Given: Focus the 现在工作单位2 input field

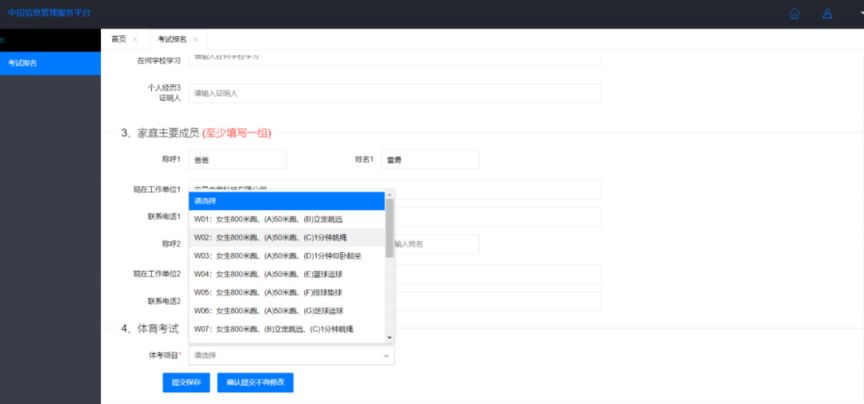Looking at the screenshot, I should point(498,274).
